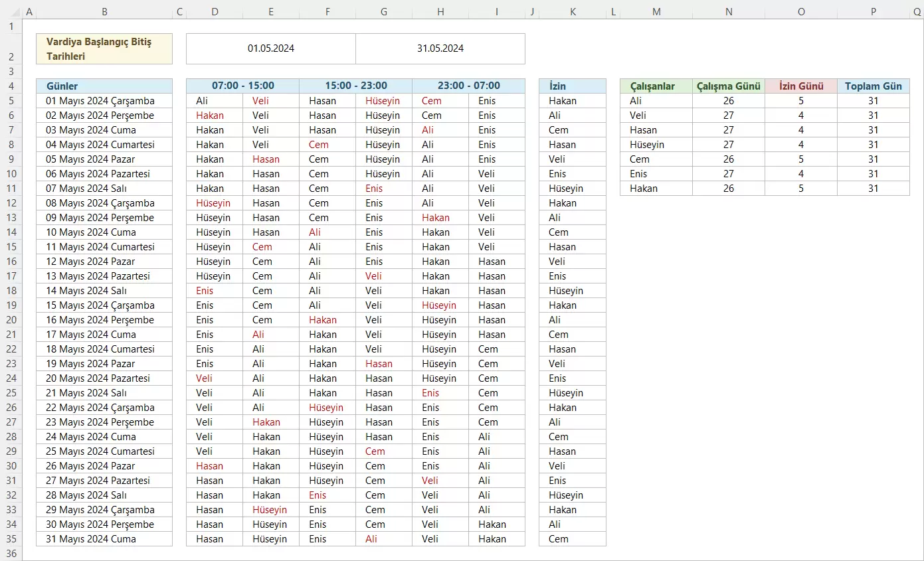Select the Toplam Gün header cell
The image size is (924, 561).
tap(873, 86)
